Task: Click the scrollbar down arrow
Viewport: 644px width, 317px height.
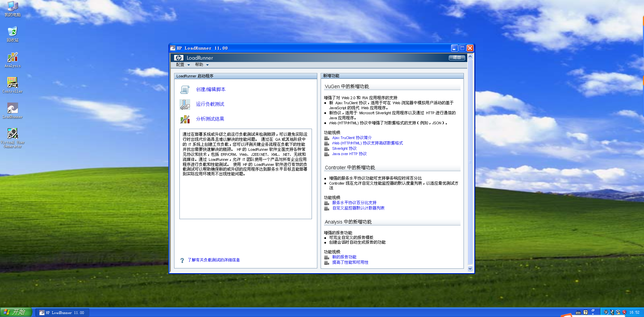Action: click(x=470, y=268)
